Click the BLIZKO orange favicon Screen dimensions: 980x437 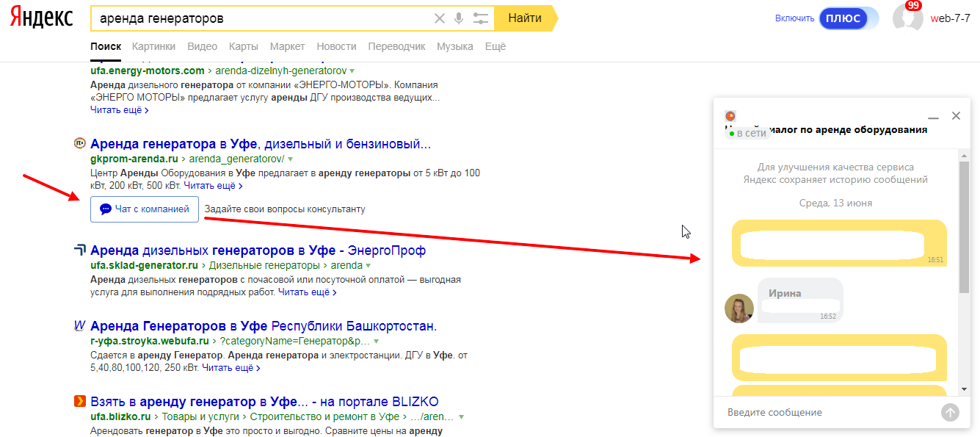(80, 401)
